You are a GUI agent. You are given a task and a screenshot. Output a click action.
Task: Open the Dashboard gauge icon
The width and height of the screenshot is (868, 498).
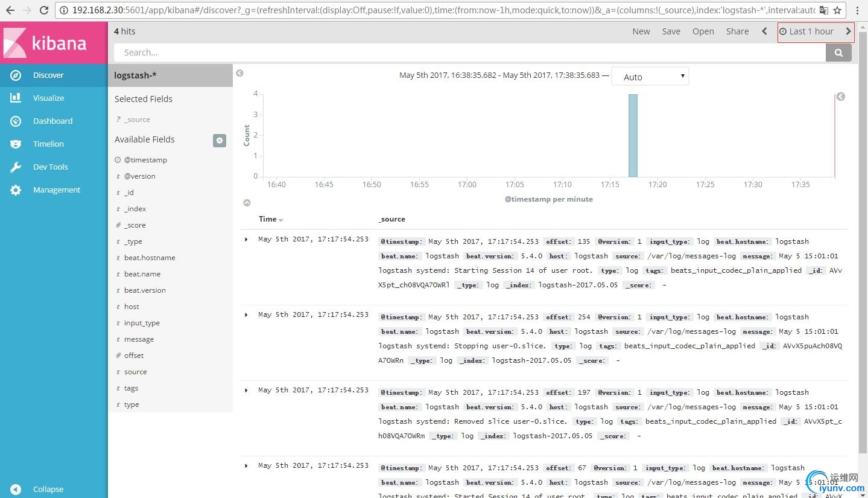click(x=16, y=121)
